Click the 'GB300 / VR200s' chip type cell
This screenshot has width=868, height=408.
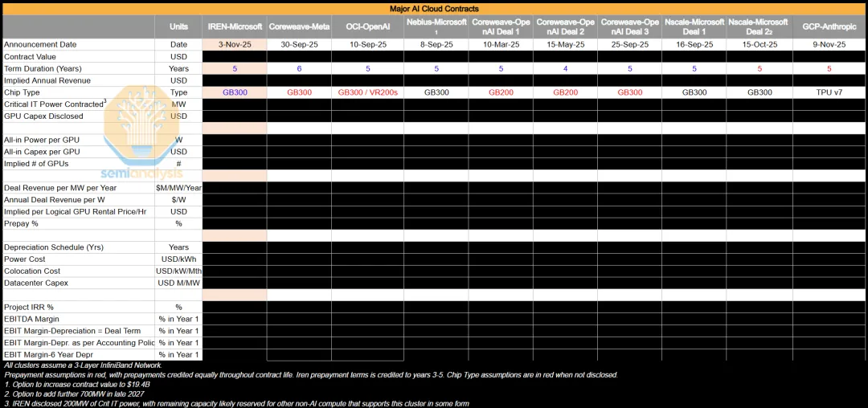pos(367,92)
